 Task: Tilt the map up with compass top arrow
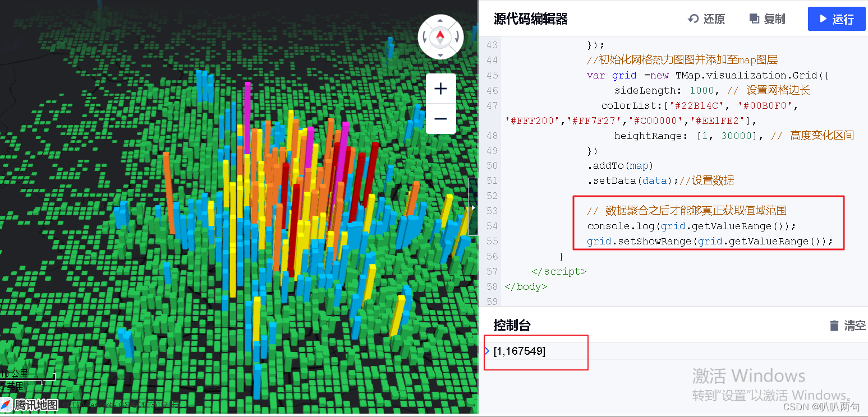(x=440, y=20)
